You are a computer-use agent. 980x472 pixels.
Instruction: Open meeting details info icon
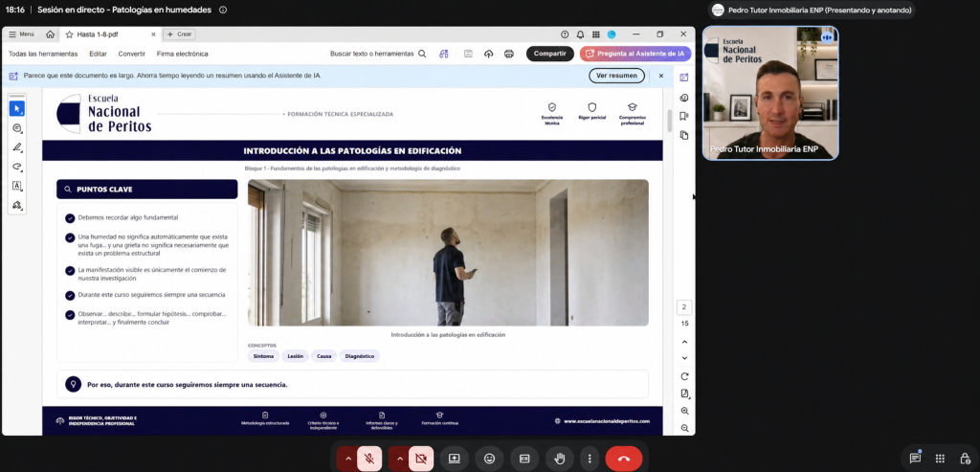point(223,10)
